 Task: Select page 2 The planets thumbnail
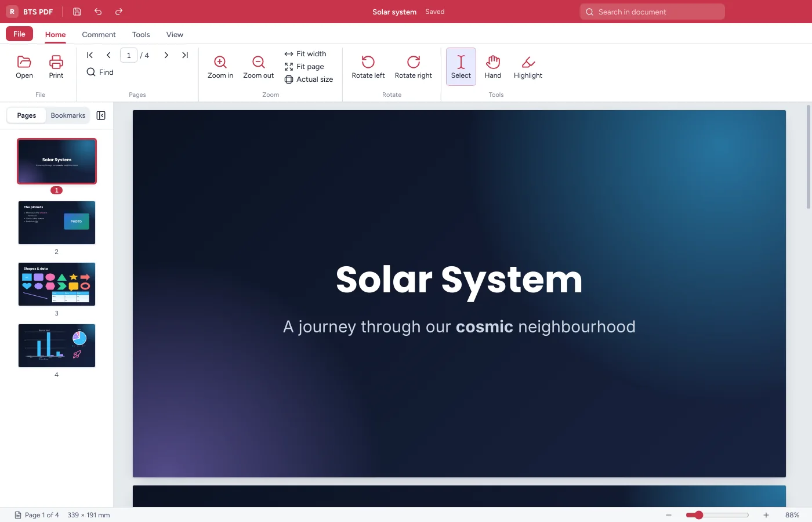tap(57, 223)
